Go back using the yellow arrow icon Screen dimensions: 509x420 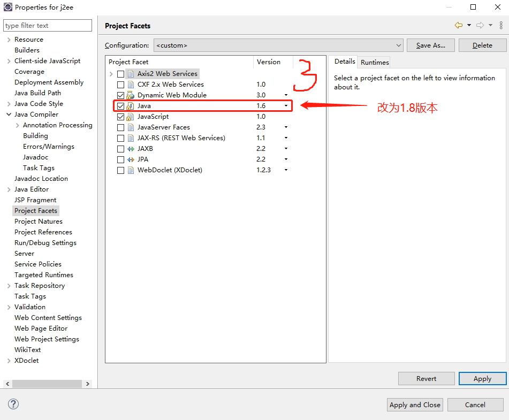458,25
